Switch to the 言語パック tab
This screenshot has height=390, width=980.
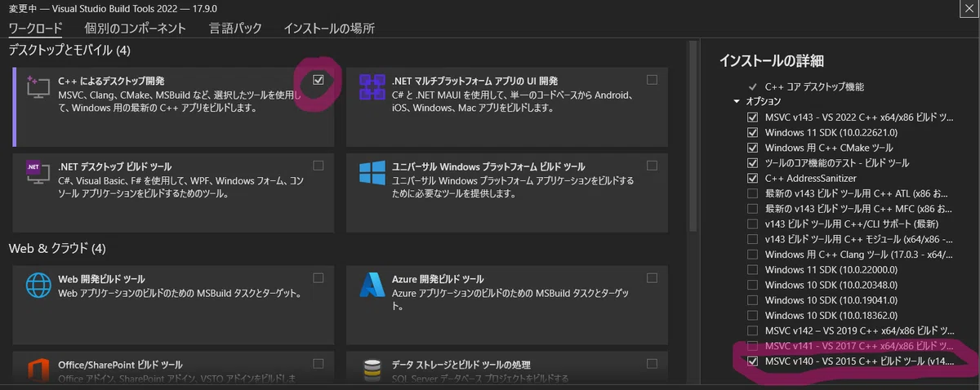pos(235,29)
